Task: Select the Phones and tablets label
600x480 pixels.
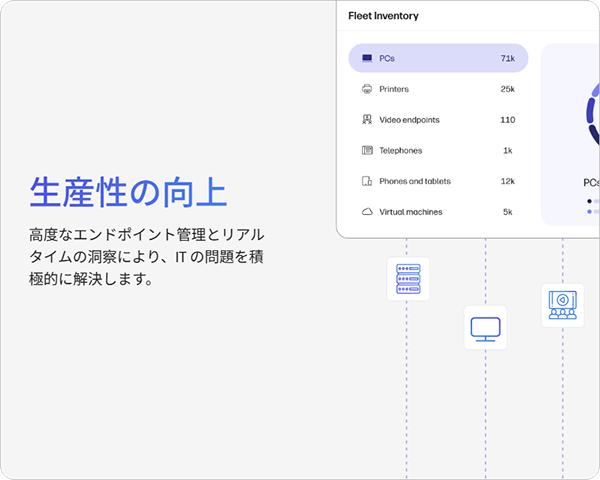Action: pos(415,181)
